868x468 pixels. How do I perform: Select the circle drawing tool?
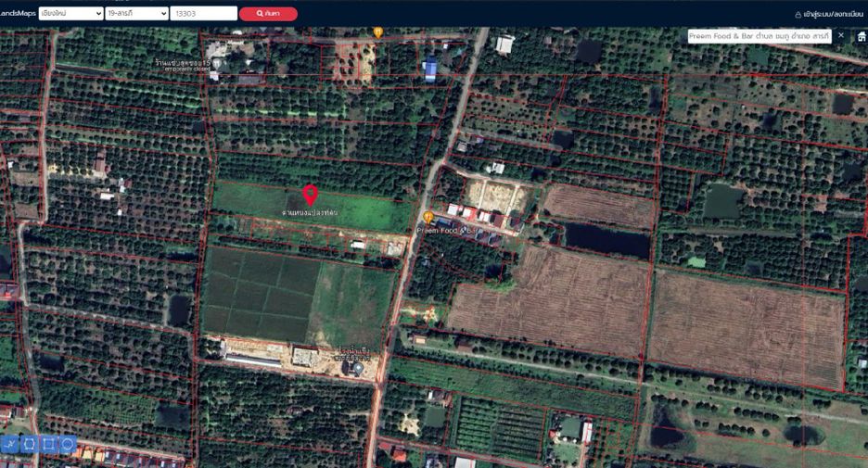pyautogui.click(x=68, y=444)
